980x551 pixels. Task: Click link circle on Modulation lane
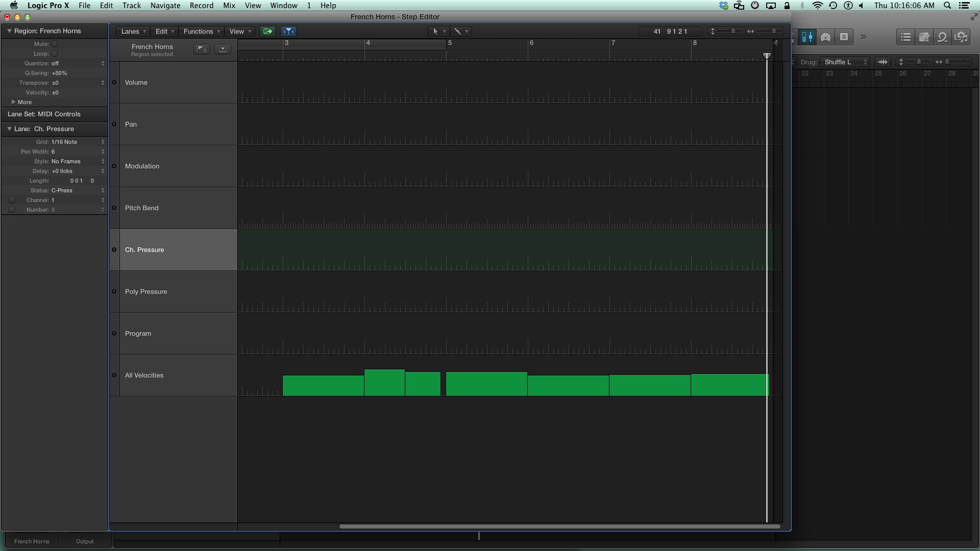point(114,166)
